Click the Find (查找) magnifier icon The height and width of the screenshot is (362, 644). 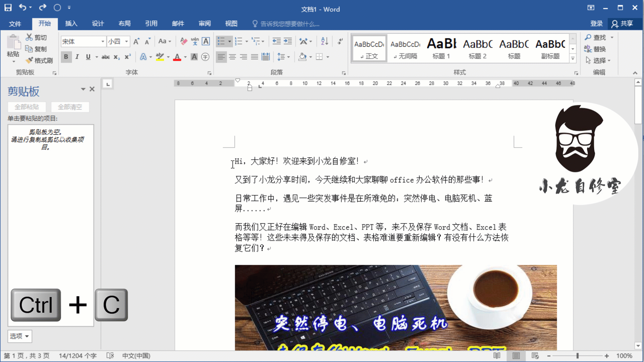click(x=588, y=37)
